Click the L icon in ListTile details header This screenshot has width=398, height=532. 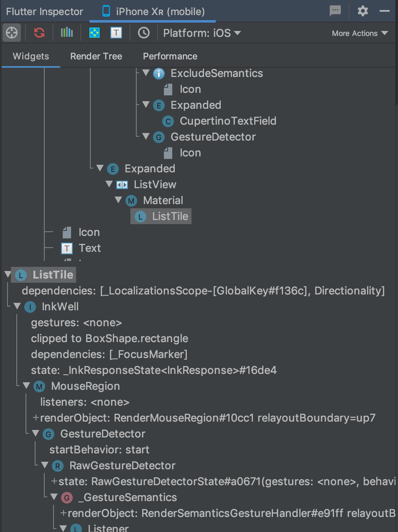21,275
